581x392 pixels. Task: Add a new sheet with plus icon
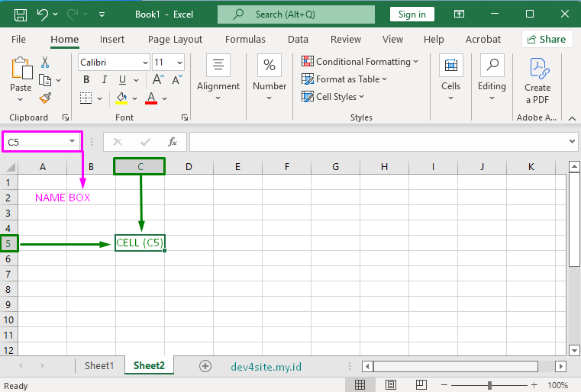[205, 366]
